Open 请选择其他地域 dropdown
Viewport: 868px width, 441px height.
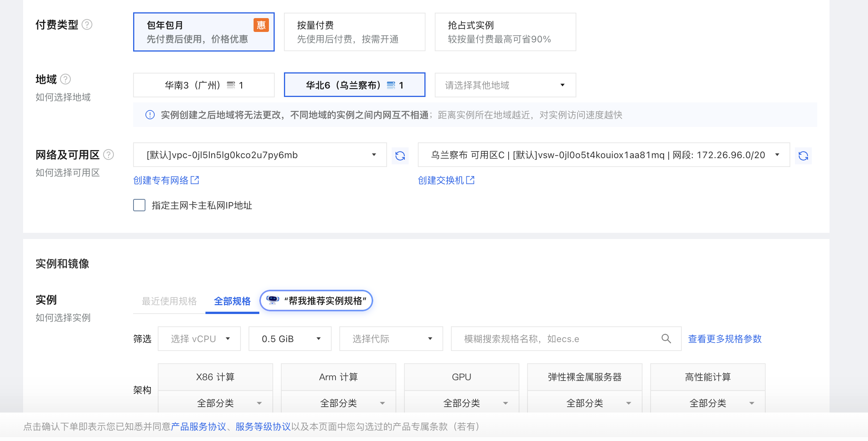505,85
